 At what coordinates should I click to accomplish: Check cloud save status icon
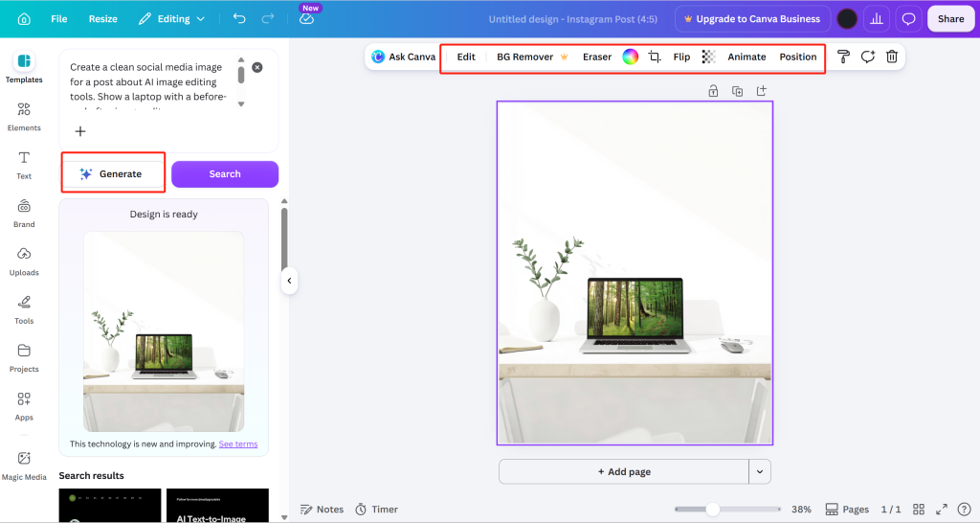tap(306, 19)
